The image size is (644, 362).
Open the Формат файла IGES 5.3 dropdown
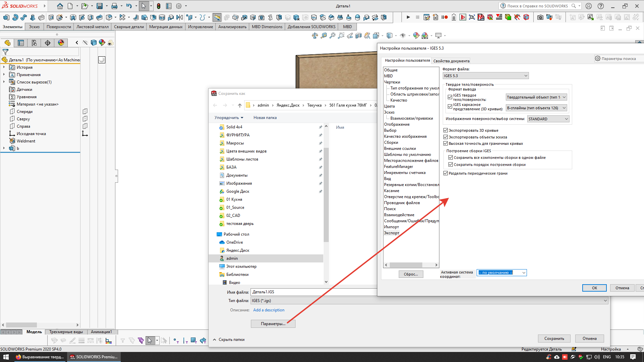pyautogui.click(x=485, y=76)
